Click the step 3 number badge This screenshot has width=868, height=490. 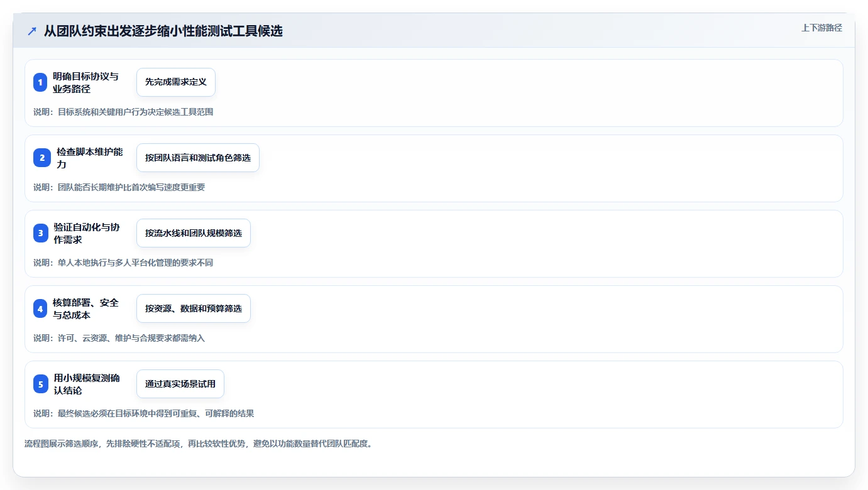tap(41, 233)
